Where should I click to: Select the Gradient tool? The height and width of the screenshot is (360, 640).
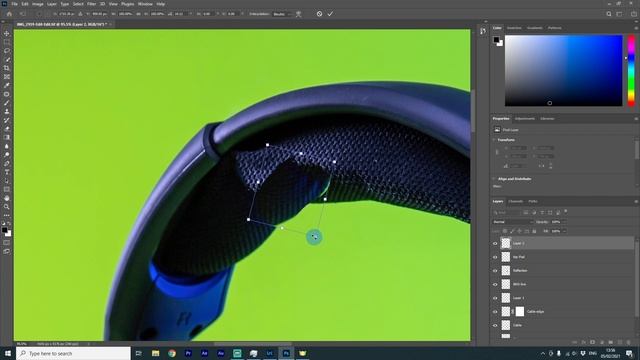(7, 138)
